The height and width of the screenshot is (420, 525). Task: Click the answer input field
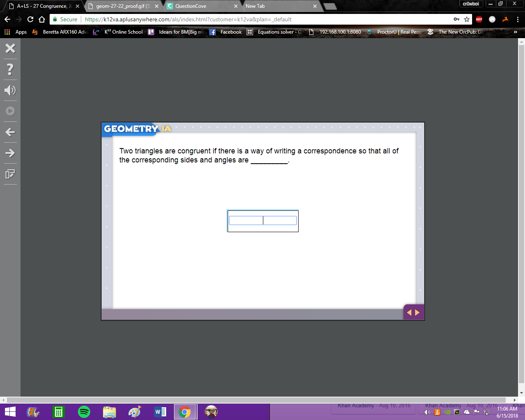(263, 221)
